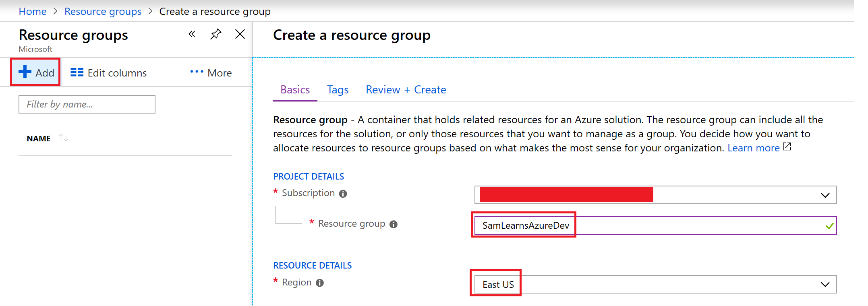
Task: Navigate to Resource groups breadcrumb link
Action: point(103,11)
